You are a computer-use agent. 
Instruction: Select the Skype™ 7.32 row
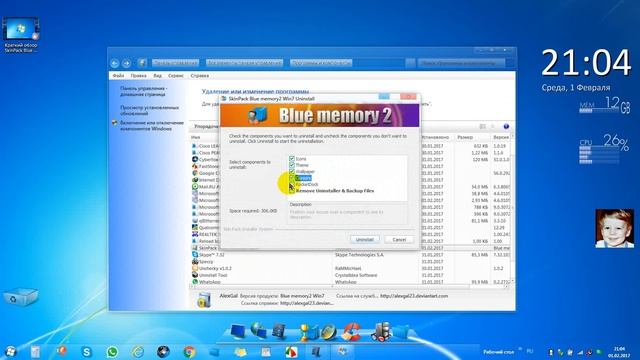(350, 255)
